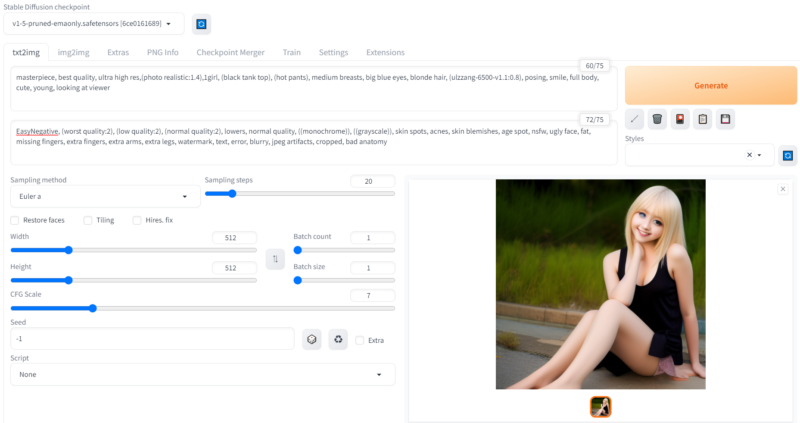Image resolution: width=800 pixels, height=423 pixels.
Task: Select the small output thumbnail below the image
Action: coord(601,407)
